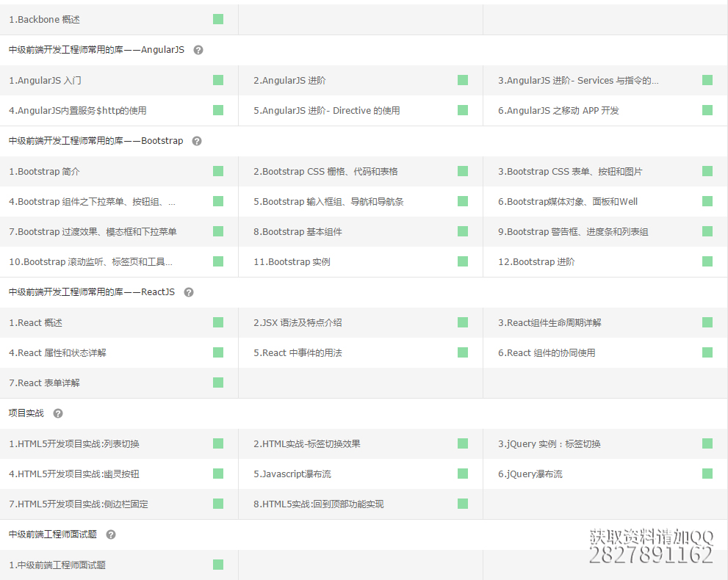Click green square for 1.中级前端工程师面试题
Screen dimensions: 728x580
[x=218, y=565]
